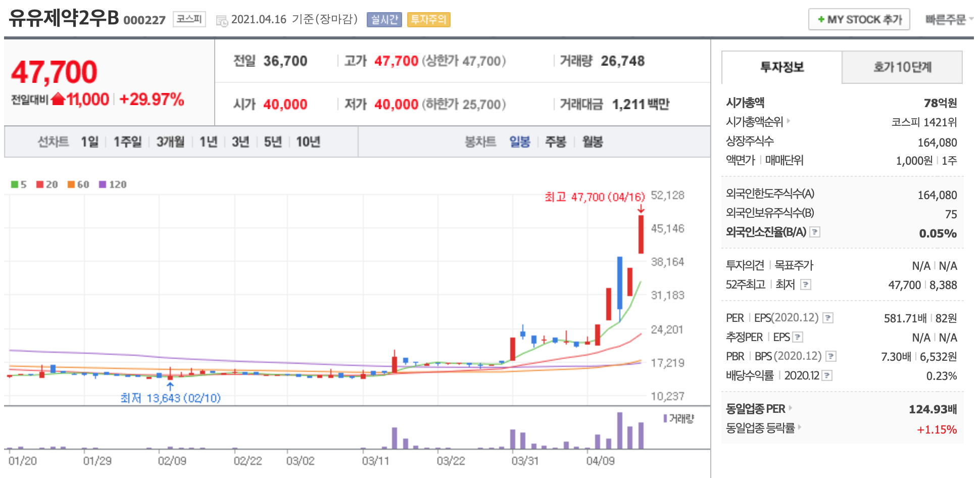The height and width of the screenshot is (478, 980).
Task: Select the 3년 line chart period
Action: [x=240, y=141]
